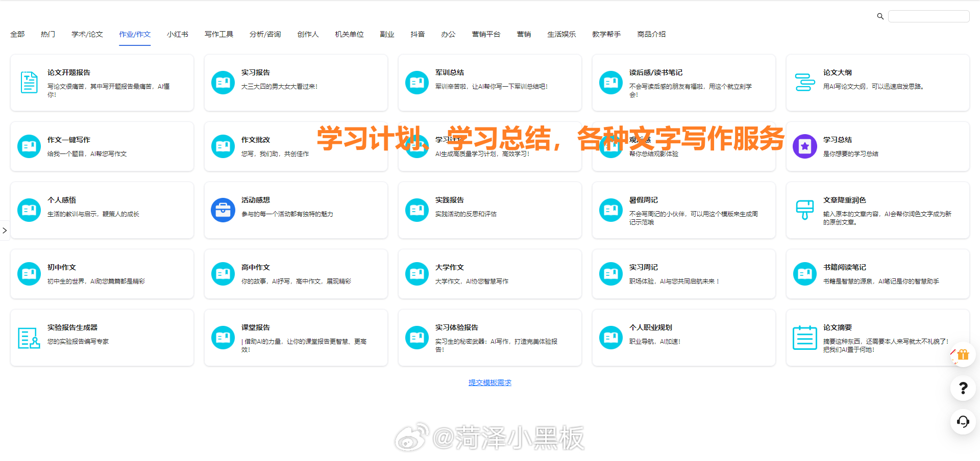
Task: Open the 论文开题报告 title
Action: pos(69,72)
